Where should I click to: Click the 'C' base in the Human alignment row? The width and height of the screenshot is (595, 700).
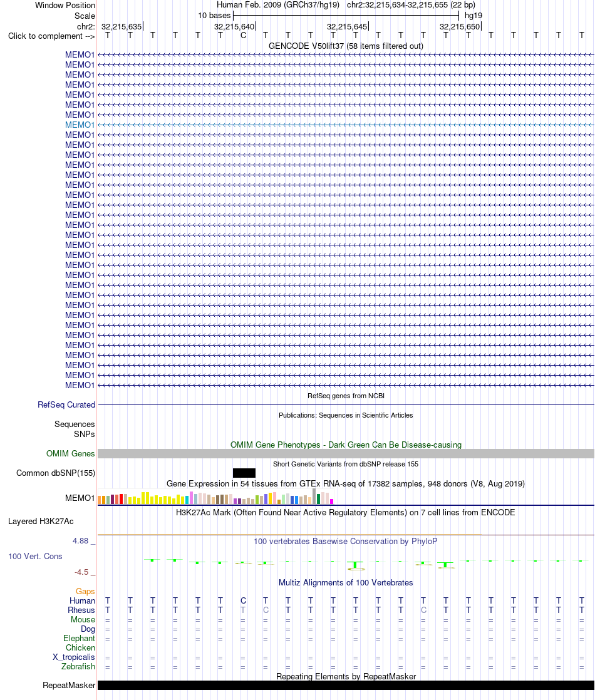click(x=243, y=601)
